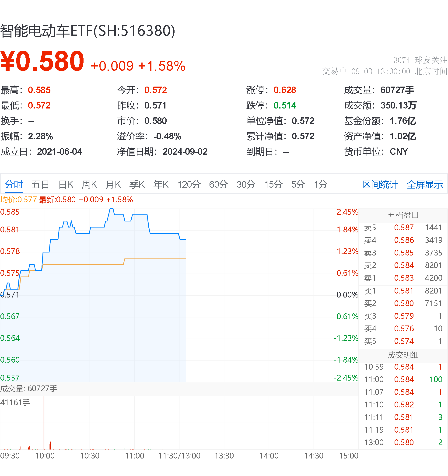448x476 pixels.
Task: Click the 13:00 trade detail entry
Action: coord(403,442)
